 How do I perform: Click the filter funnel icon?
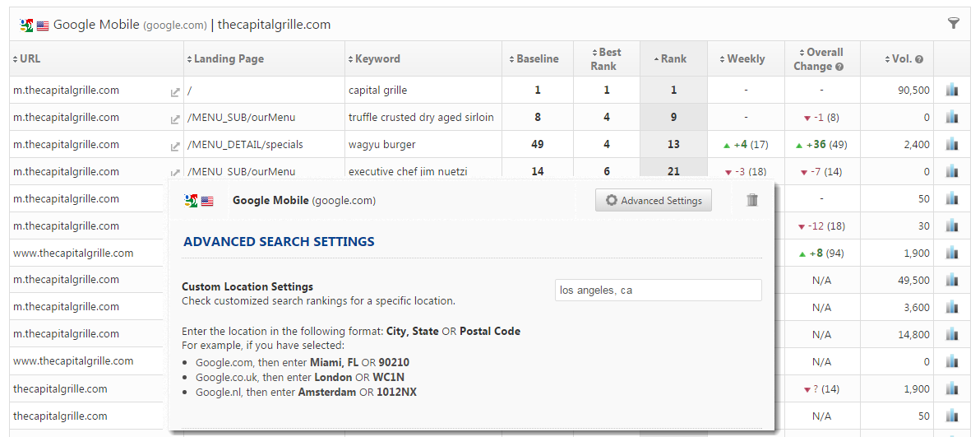pos(954,24)
